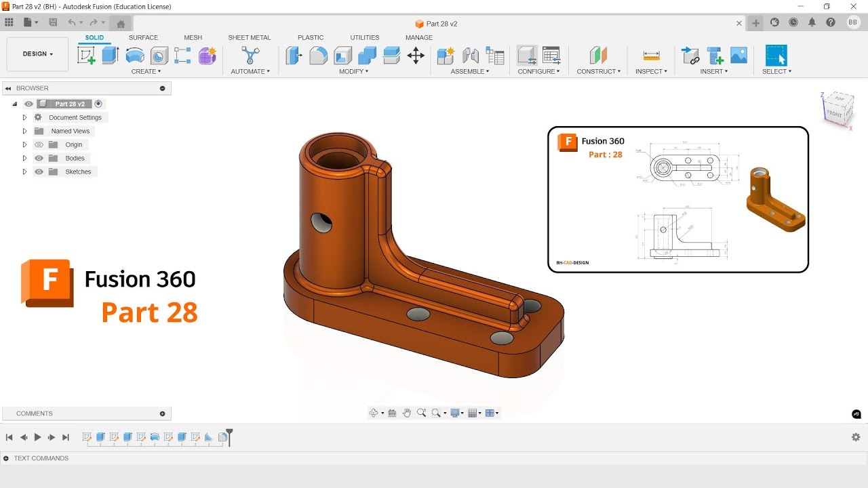868x488 pixels.
Task: Jump to the timeline end
Action: [x=66, y=437]
